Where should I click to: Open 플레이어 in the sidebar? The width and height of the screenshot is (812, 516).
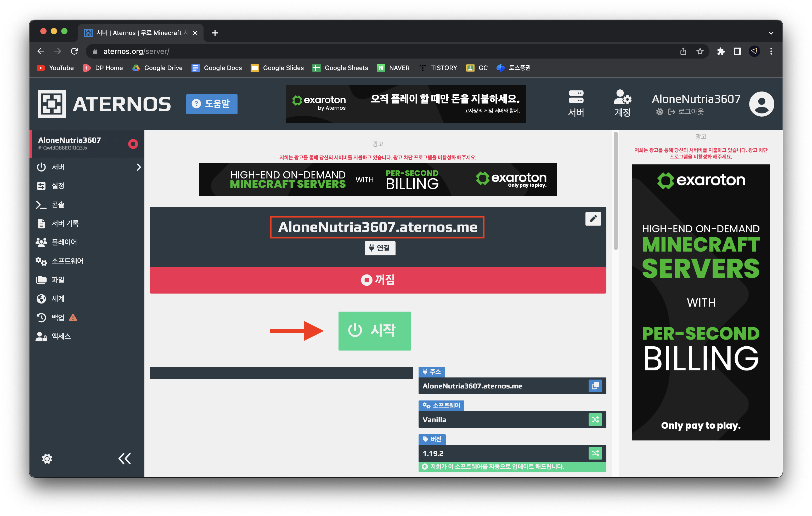point(87,242)
